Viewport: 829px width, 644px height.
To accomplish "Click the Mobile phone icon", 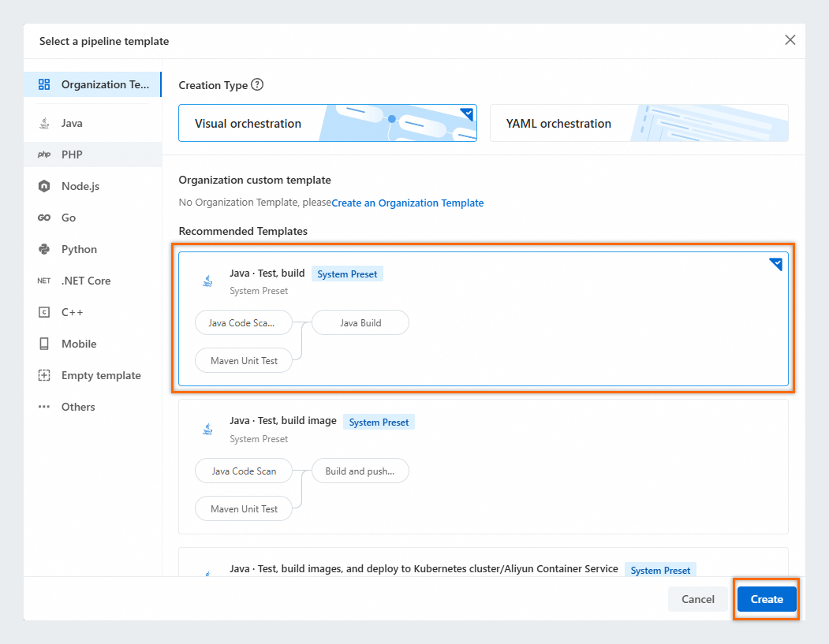I will point(44,344).
